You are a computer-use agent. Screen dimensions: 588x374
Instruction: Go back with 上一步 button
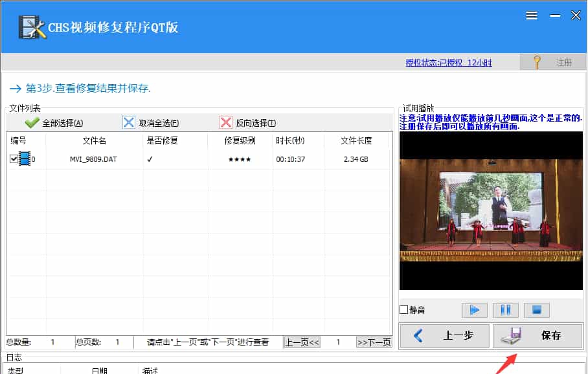(x=444, y=336)
